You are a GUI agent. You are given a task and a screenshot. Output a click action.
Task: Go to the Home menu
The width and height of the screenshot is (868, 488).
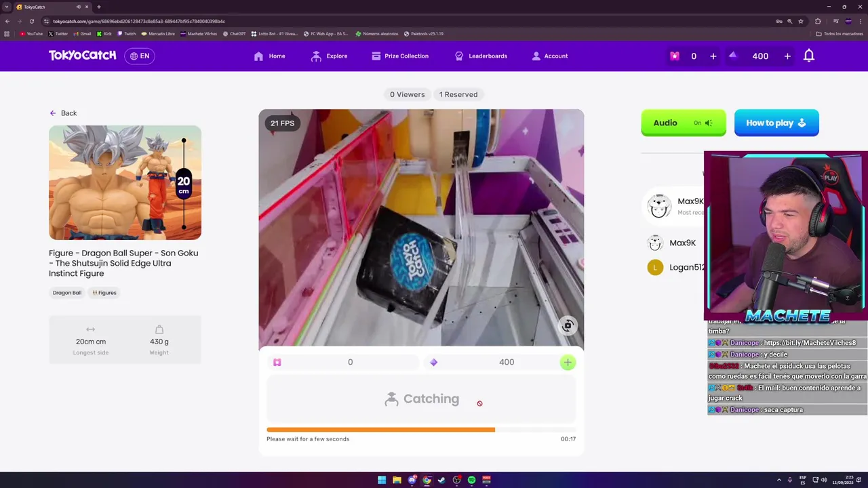click(269, 56)
